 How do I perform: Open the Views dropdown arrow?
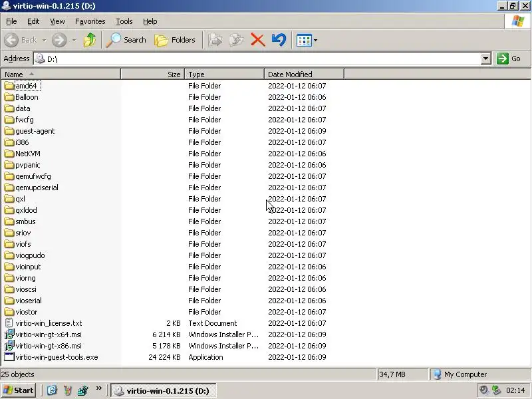315,41
